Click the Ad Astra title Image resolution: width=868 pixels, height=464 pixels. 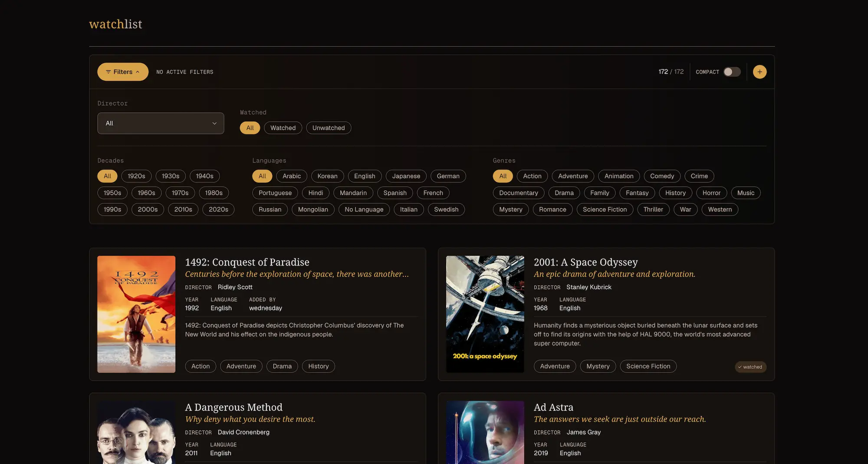tap(553, 407)
